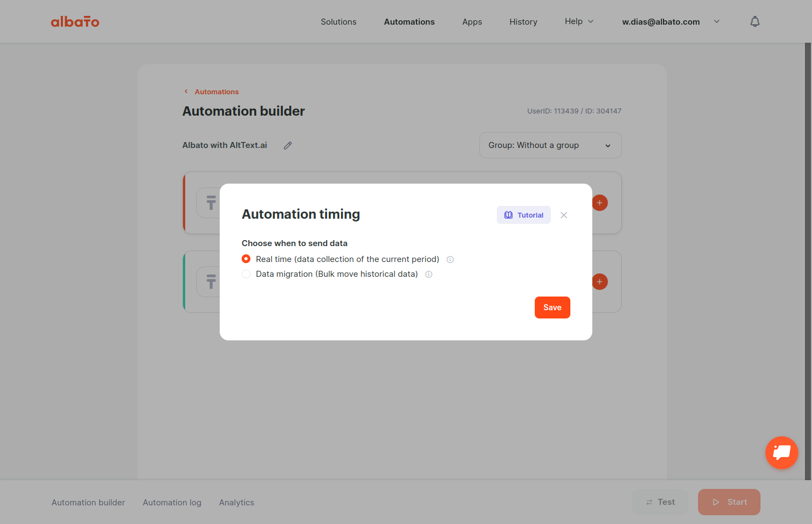Viewport: 812px width, 524px height.
Task: Select Data migration bulk move option
Action: click(x=246, y=274)
